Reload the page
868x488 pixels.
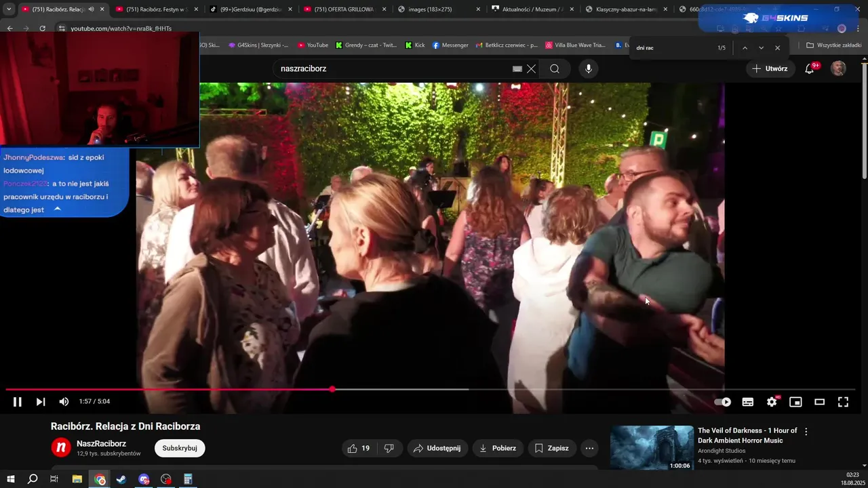pyautogui.click(x=43, y=28)
